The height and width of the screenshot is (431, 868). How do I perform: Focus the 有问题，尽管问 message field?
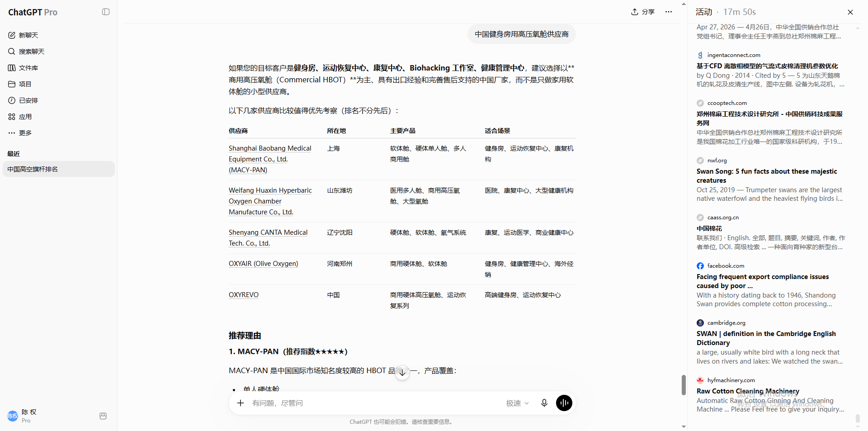[x=375, y=403]
